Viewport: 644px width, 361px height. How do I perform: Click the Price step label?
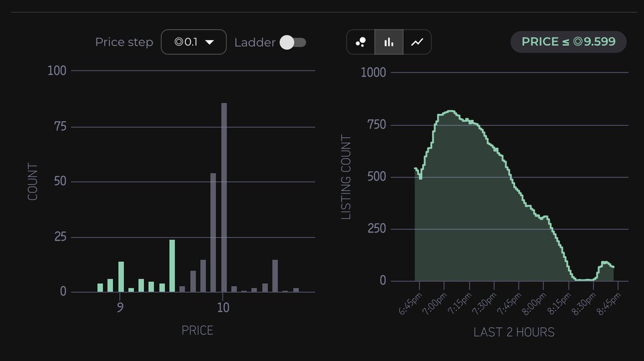[124, 41]
